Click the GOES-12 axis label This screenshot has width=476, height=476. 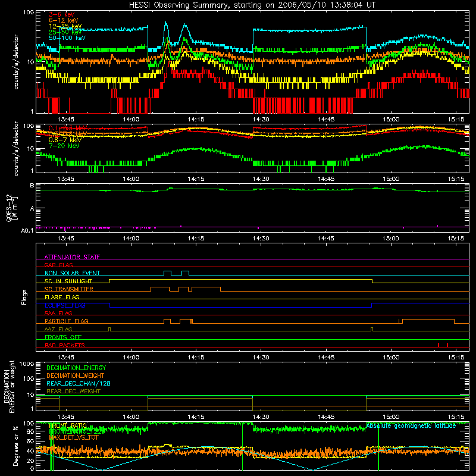(12, 208)
